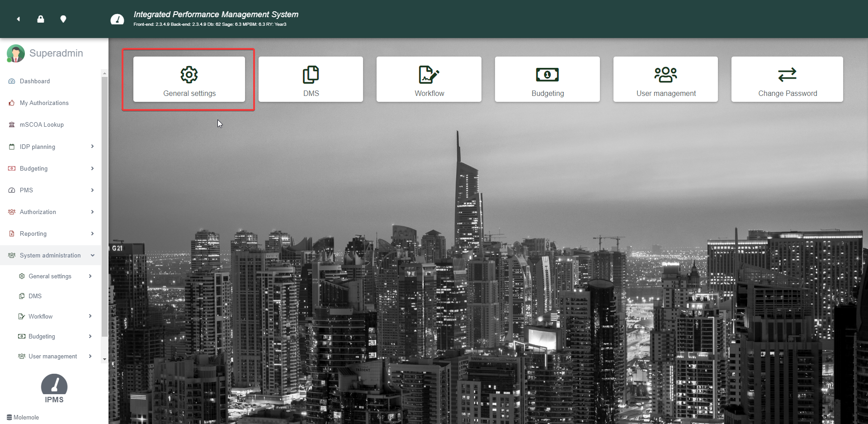Collapse System administration with its chevron
This screenshot has height=424, width=868.
93,255
